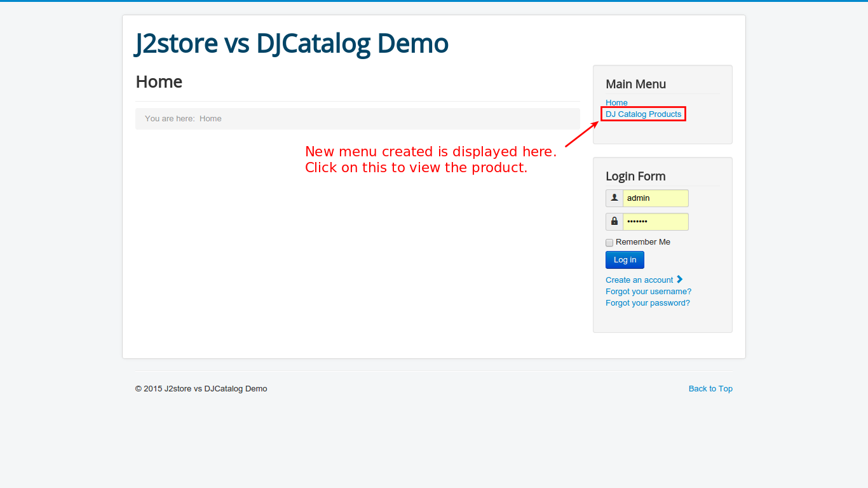
Task: Open the Forgot your username? link
Action: tap(648, 292)
